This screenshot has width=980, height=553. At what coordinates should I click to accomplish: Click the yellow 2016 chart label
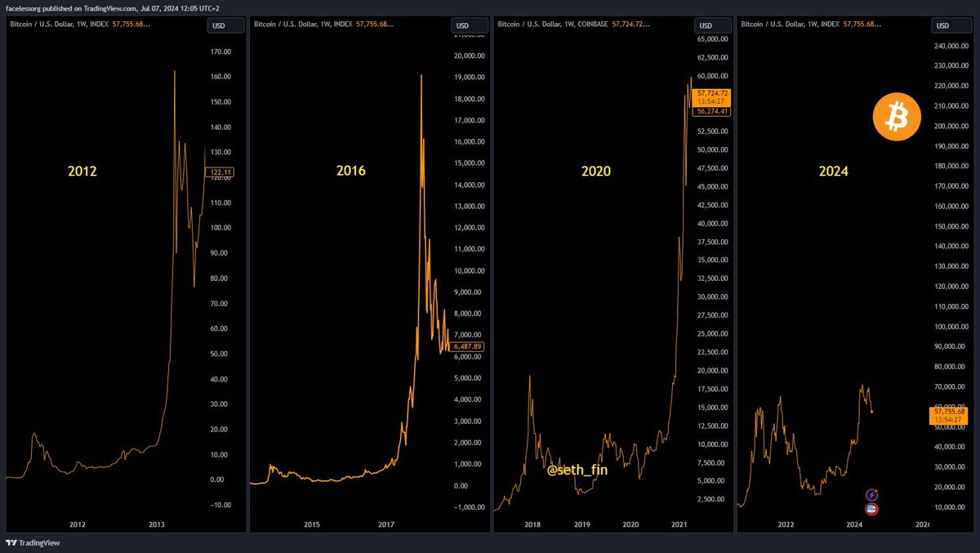pyautogui.click(x=350, y=172)
